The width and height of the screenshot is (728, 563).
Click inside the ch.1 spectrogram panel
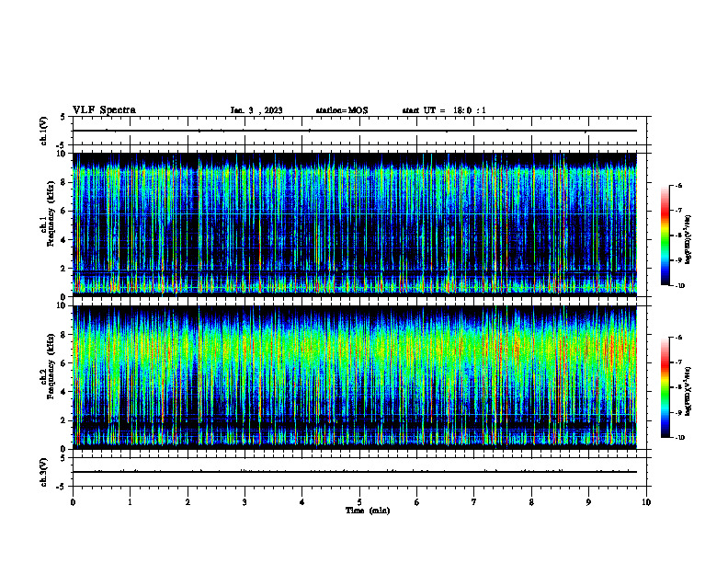pyautogui.click(x=355, y=224)
